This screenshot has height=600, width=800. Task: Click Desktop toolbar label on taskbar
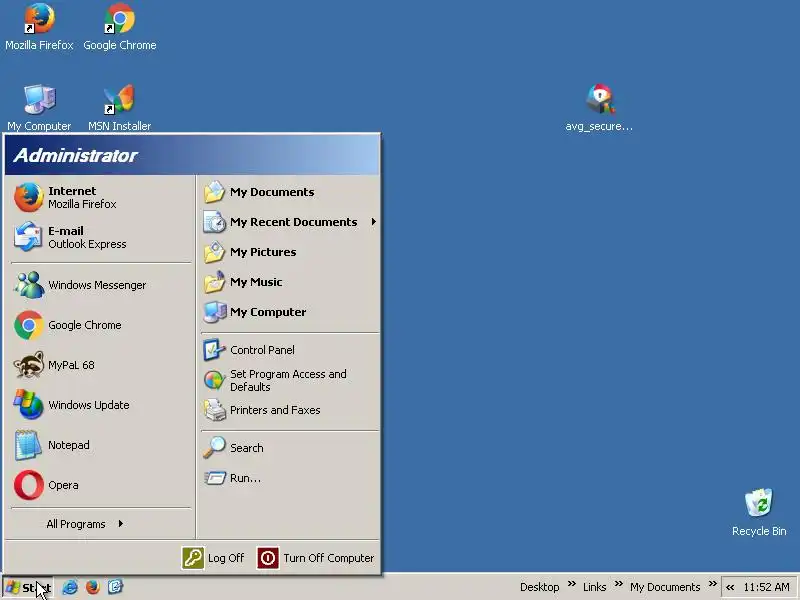[x=539, y=587]
